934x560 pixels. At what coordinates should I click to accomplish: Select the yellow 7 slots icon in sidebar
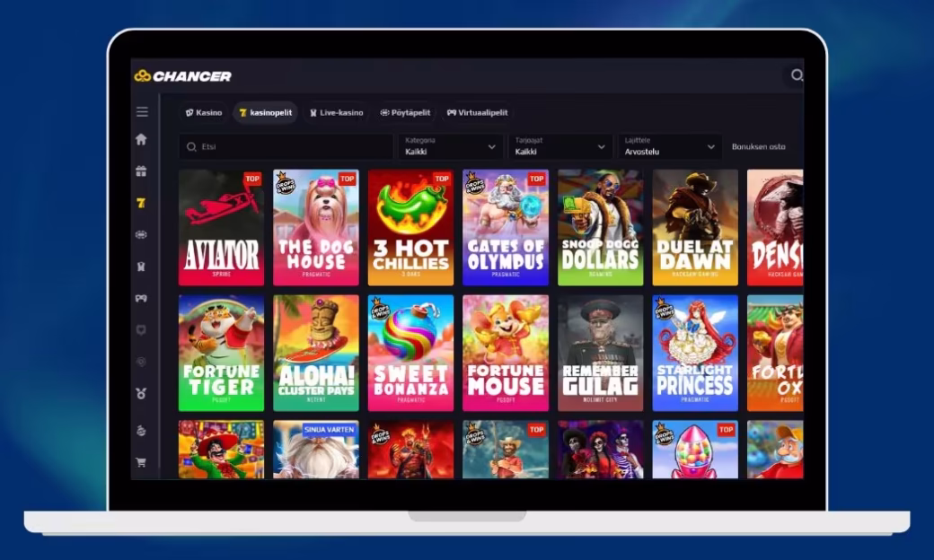point(141,203)
